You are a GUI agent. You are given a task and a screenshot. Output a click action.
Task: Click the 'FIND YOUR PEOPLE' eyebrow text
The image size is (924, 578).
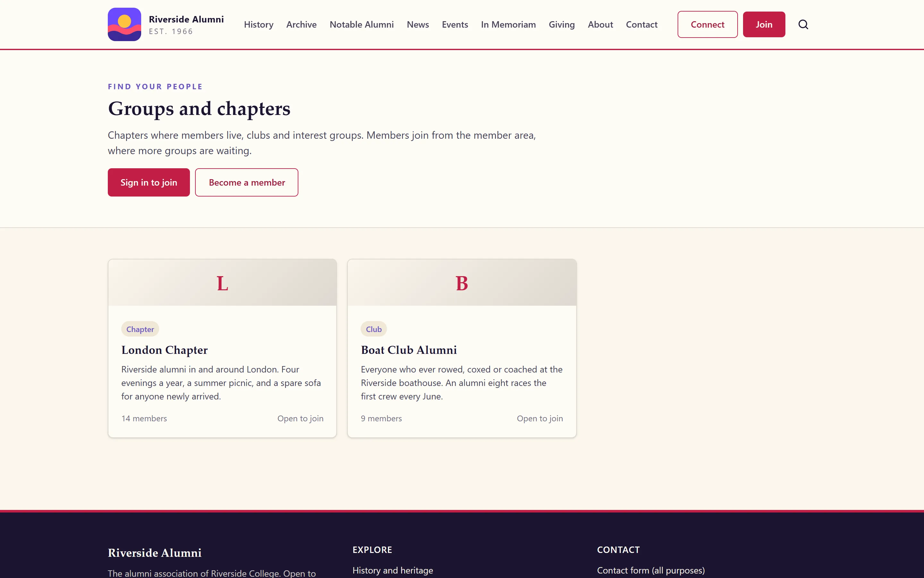(x=155, y=86)
